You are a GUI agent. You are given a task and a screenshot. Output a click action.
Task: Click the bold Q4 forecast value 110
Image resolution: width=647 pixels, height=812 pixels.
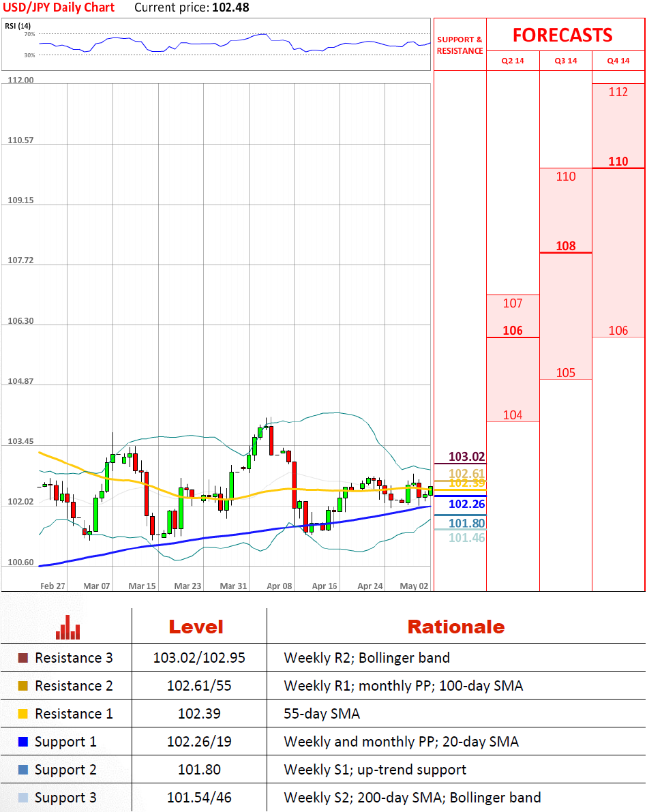pos(618,161)
